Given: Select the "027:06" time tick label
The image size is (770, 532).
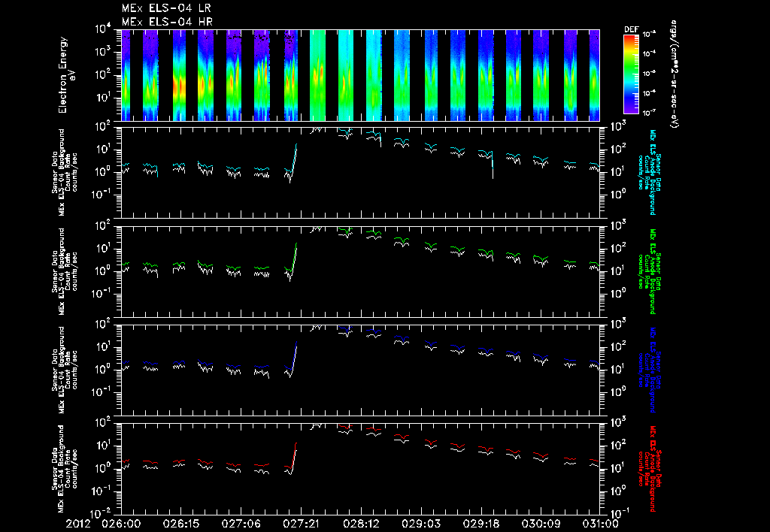Looking at the screenshot, I should click(x=240, y=524).
